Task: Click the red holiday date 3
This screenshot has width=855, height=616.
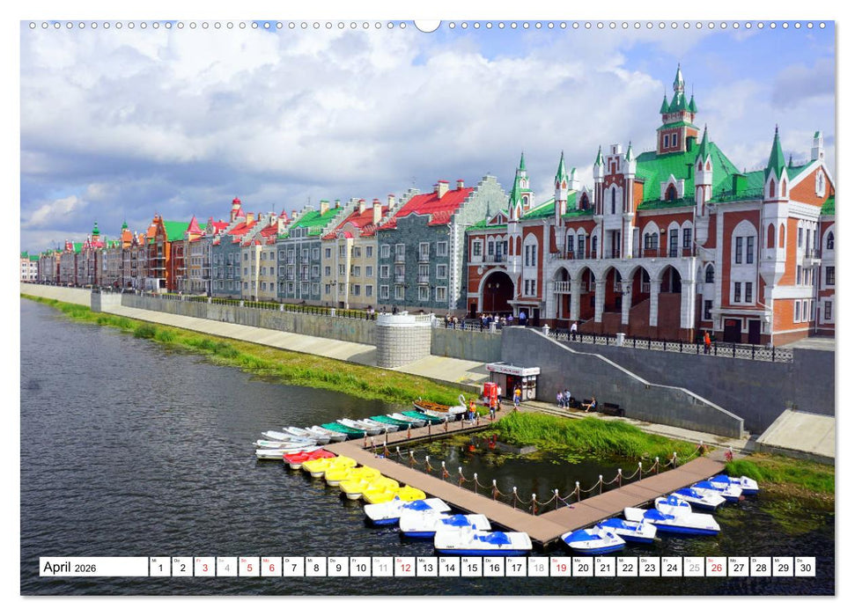Action: [207, 569]
